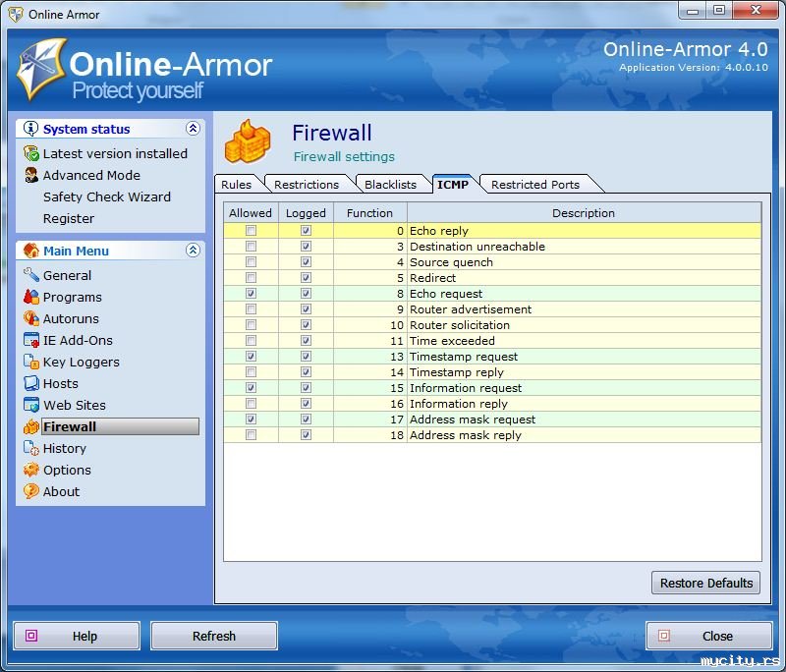Click the large Firewall header icon
Screen dimensions: 786x672
[x=248, y=141]
